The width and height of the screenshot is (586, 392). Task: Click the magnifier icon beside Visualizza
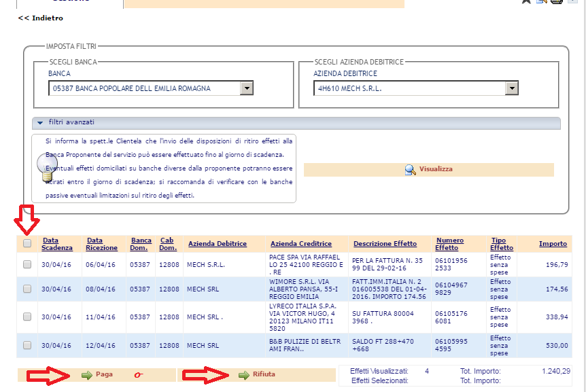point(410,170)
